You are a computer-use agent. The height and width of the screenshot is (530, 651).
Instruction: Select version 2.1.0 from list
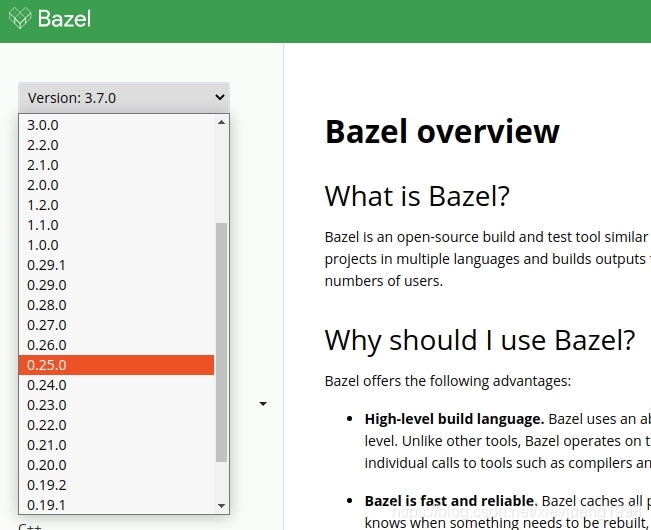click(116, 165)
